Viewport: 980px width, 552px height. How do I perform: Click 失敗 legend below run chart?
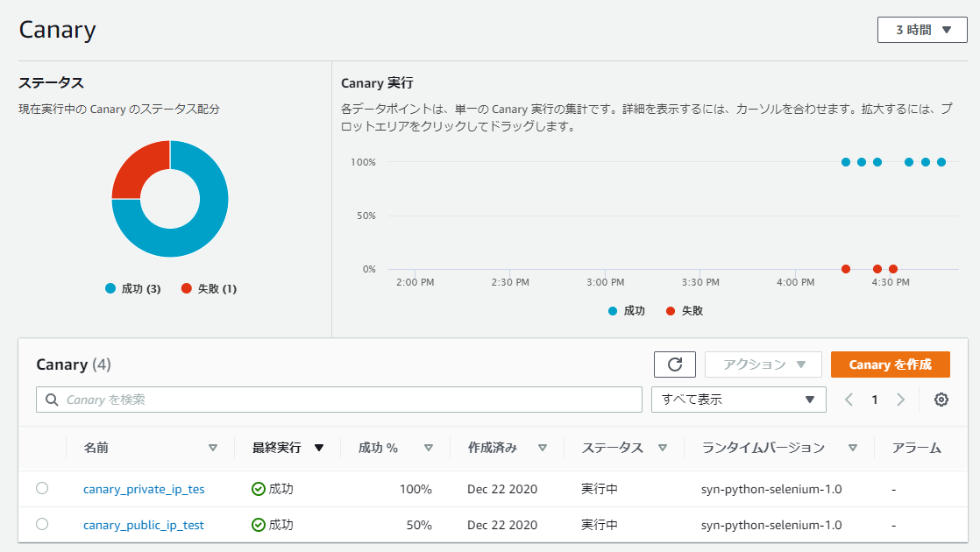(685, 311)
